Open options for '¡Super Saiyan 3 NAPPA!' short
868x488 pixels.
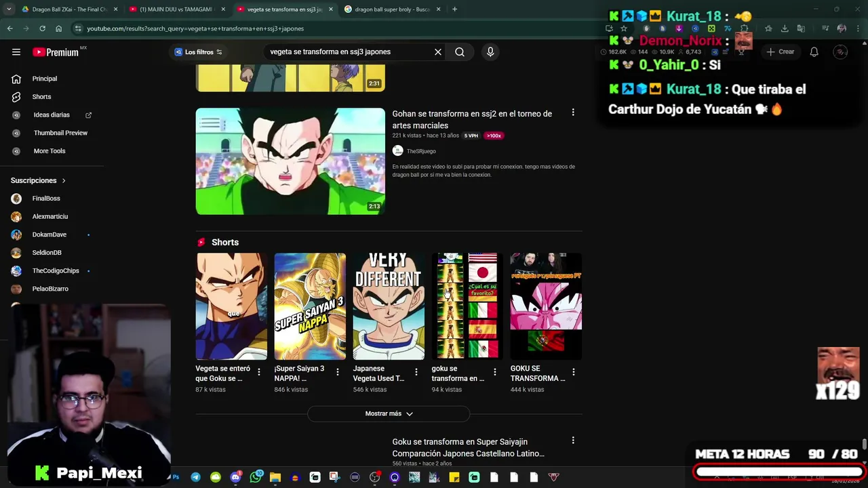click(x=338, y=372)
